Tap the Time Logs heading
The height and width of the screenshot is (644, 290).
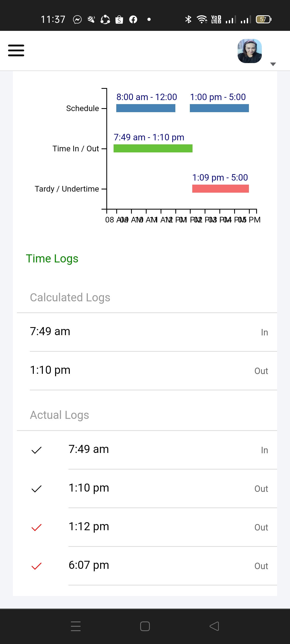52,258
